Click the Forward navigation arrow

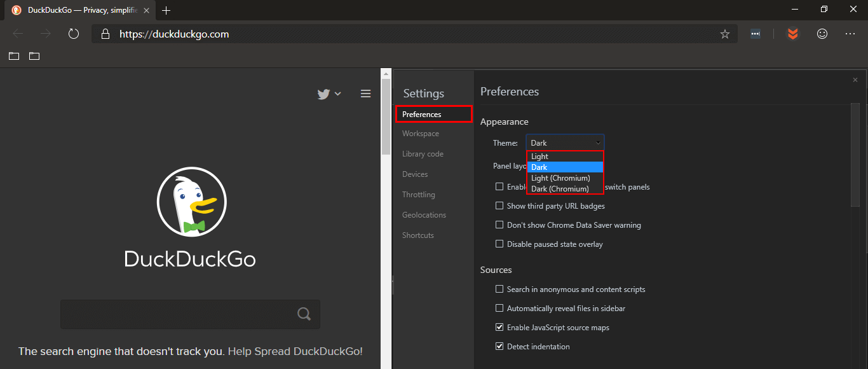[x=45, y=34]
